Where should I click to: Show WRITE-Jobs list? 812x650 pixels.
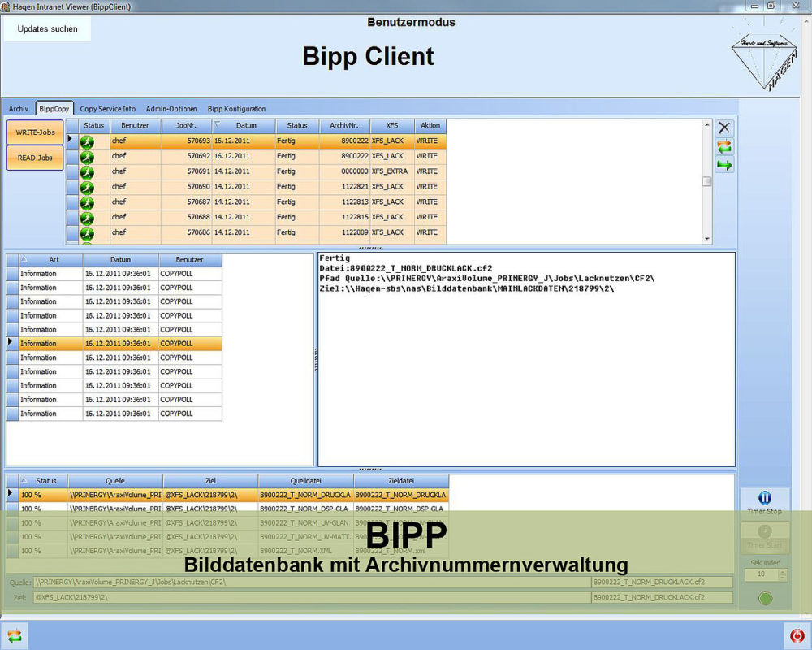[x=35, y=132]
